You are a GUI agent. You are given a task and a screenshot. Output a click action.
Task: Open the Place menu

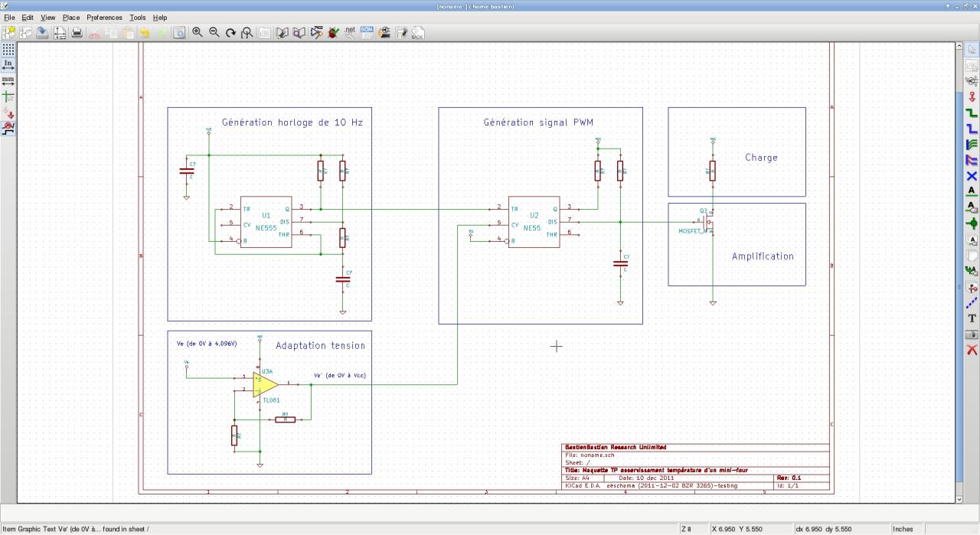[x=71, y=17]
